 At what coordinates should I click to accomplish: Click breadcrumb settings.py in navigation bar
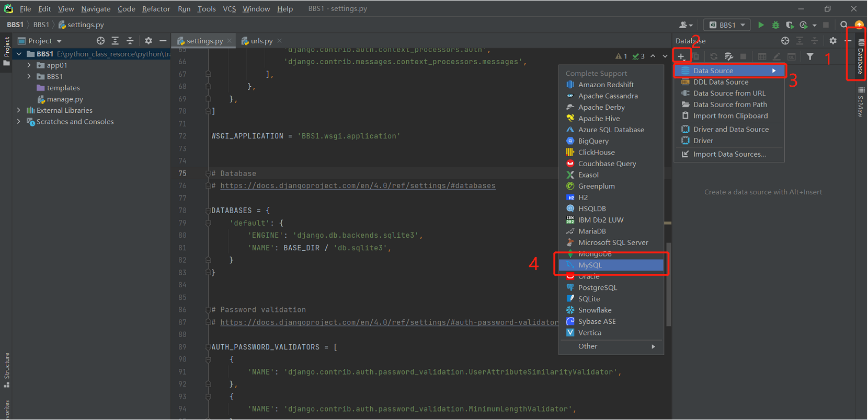(x=81, y=25)
